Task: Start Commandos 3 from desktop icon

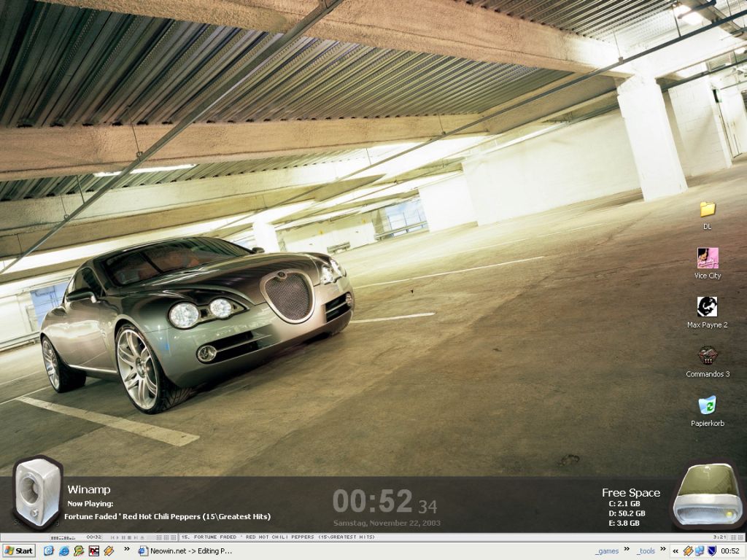Action: [707, 356]
